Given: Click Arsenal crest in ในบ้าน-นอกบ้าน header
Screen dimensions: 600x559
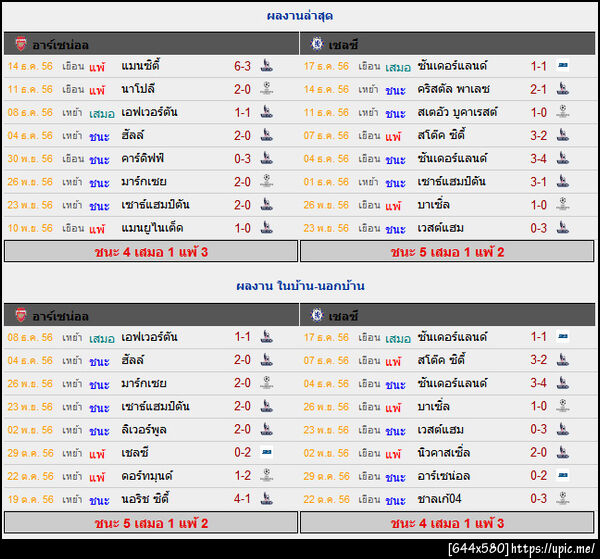Looking at the screenshot, I should [21, 315].
